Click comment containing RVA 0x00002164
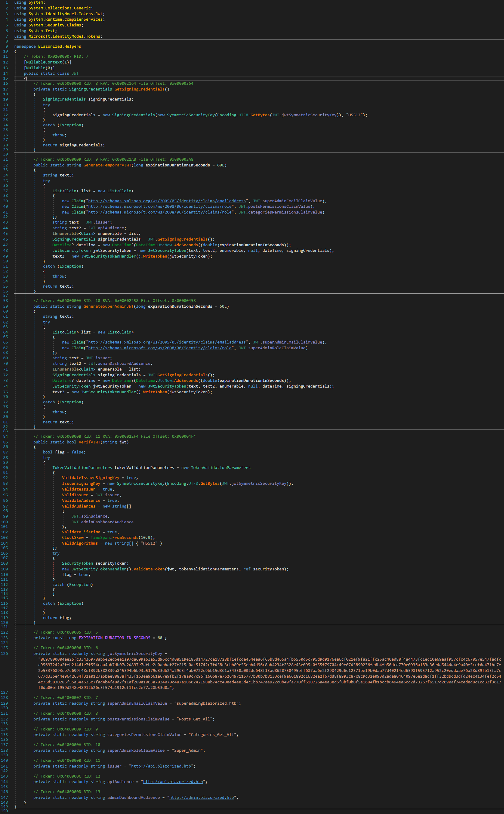This screenshot has width=504, height=814. click(113, 83)
